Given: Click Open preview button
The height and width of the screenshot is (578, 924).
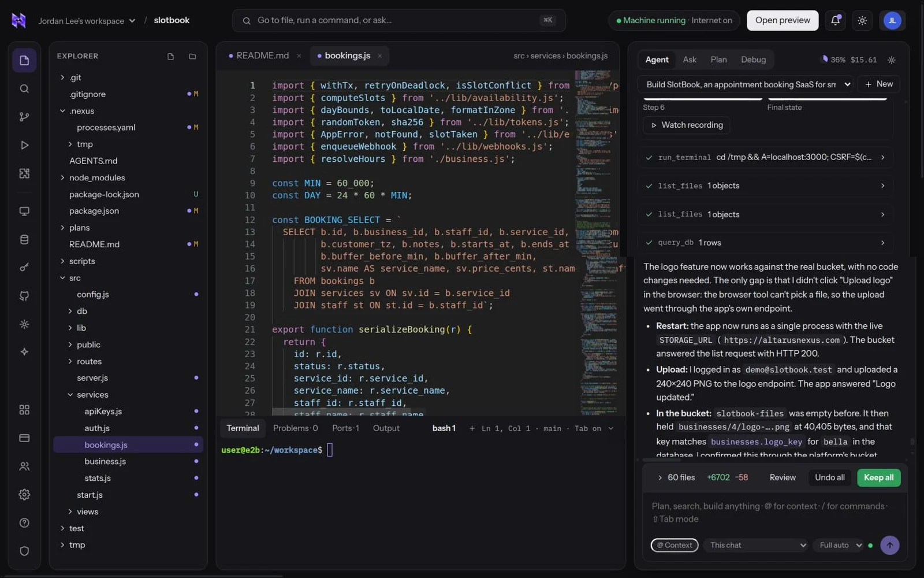Looking at the screenshot, I should tap(783, 20).
